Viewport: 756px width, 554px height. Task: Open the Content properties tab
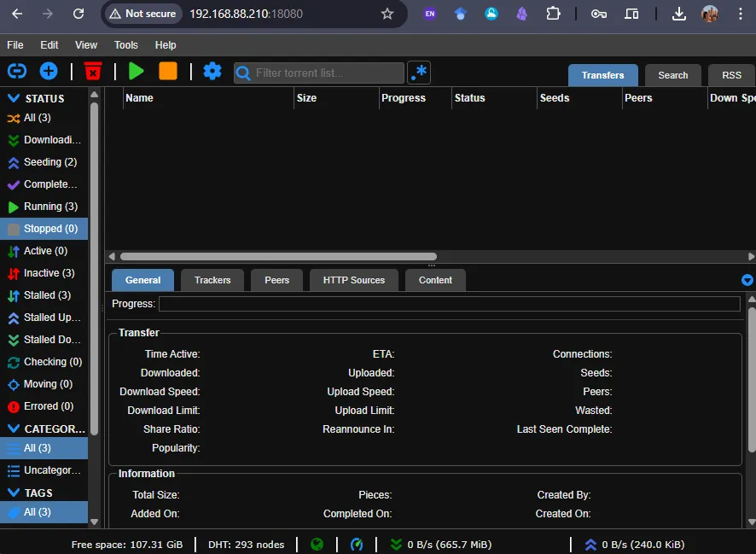tap(435, 280)
